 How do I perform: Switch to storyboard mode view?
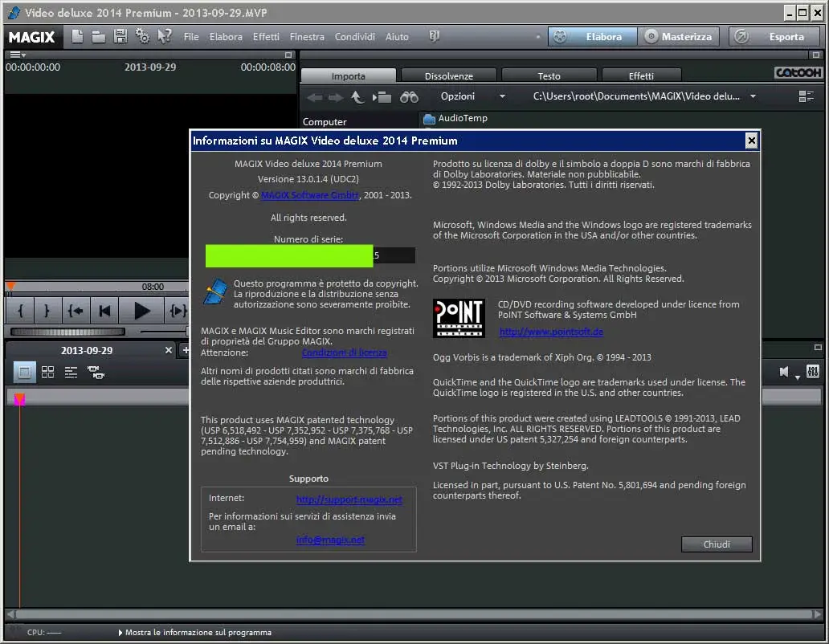tap(24, 373)
